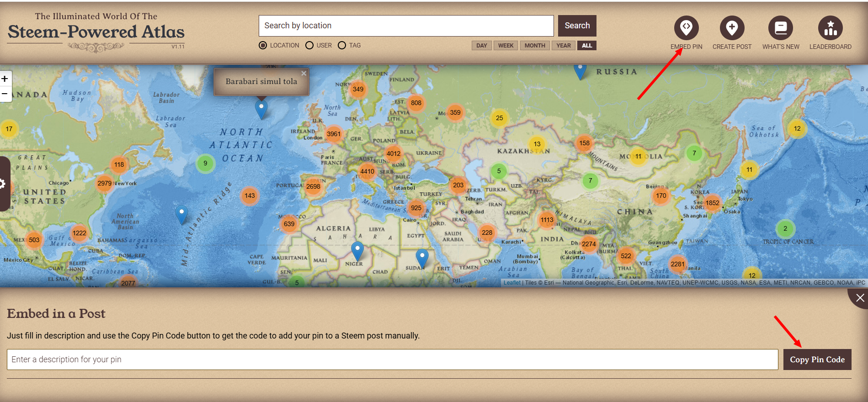Click the blue pin in Russia
Image resolution: width=868 pixels, height=402 pixels.
580,71
